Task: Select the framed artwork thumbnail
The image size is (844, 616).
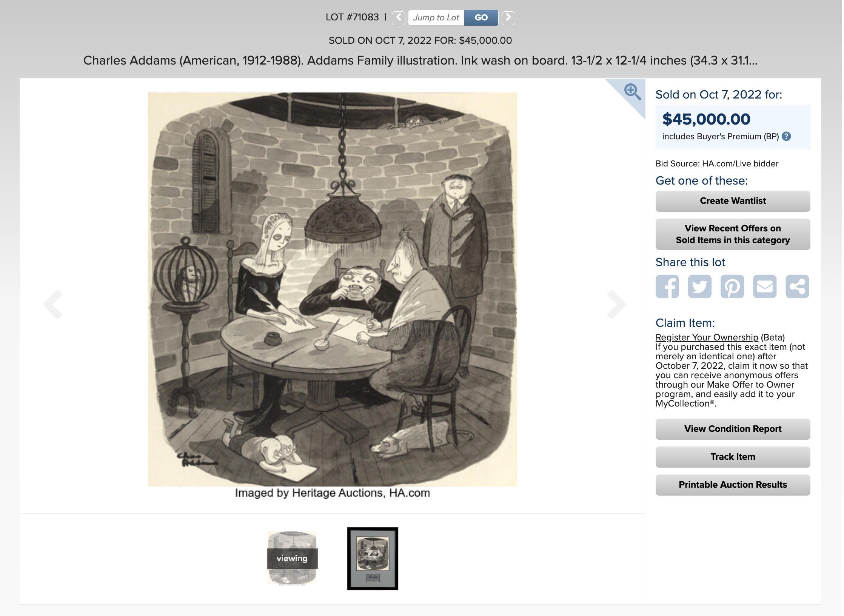Action: 373,559
